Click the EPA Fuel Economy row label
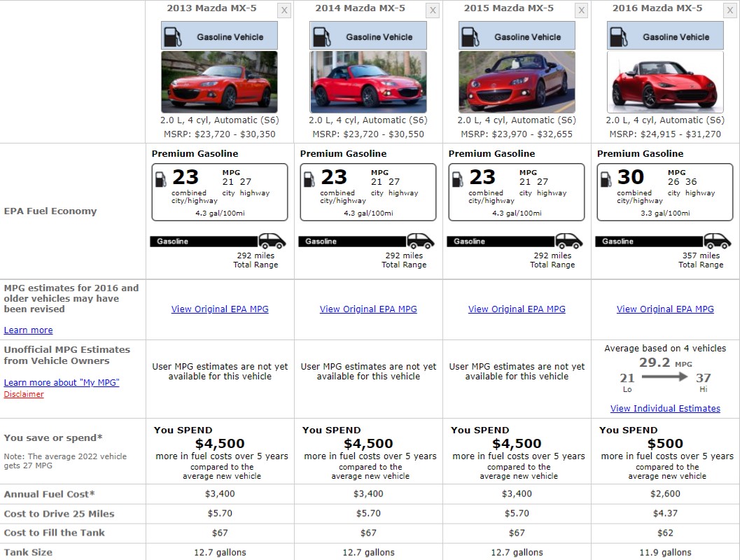 50,211
